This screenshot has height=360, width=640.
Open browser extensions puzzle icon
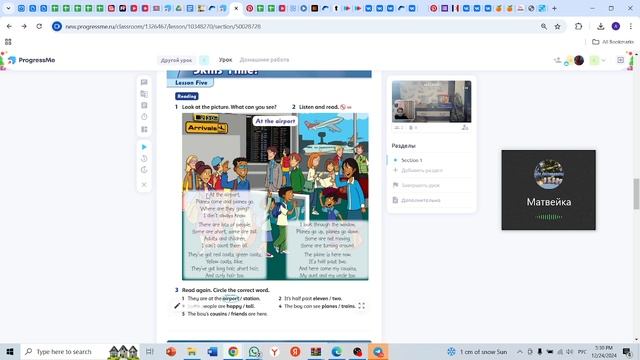point(578,26)
